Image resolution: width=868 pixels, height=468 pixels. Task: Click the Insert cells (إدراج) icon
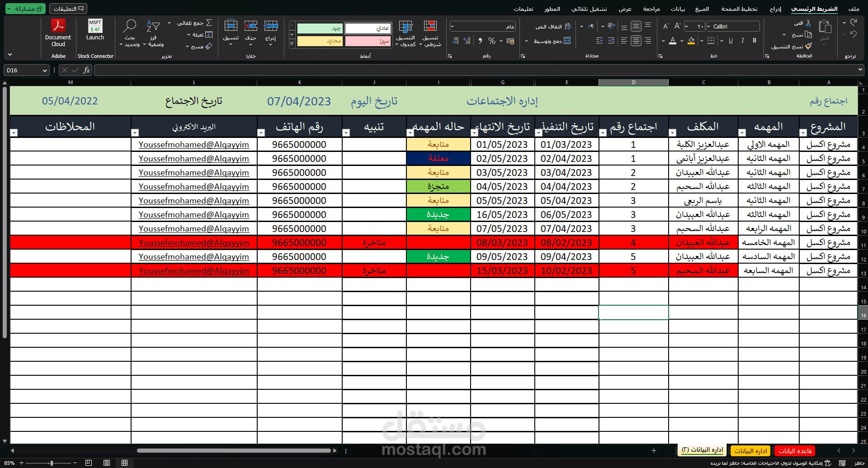(271, 26)
